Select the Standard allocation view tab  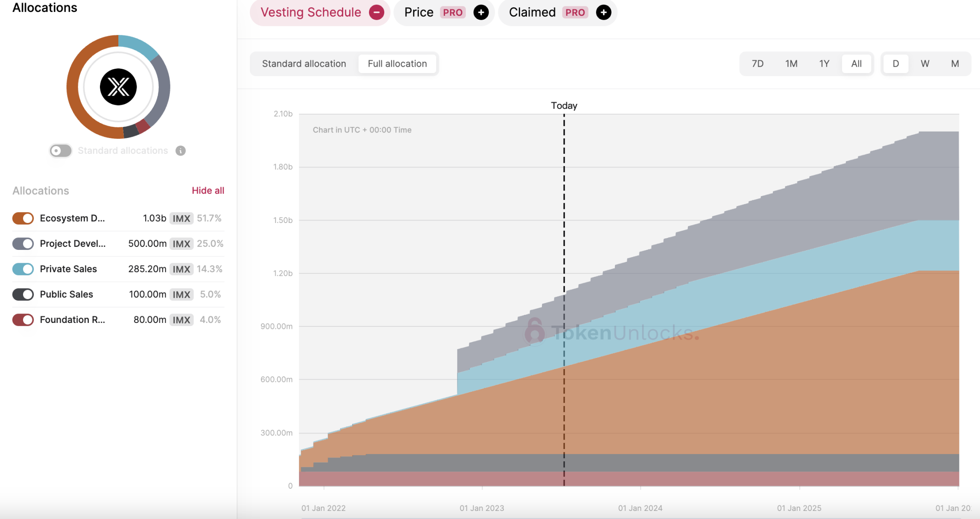click(x=303, y=63)
